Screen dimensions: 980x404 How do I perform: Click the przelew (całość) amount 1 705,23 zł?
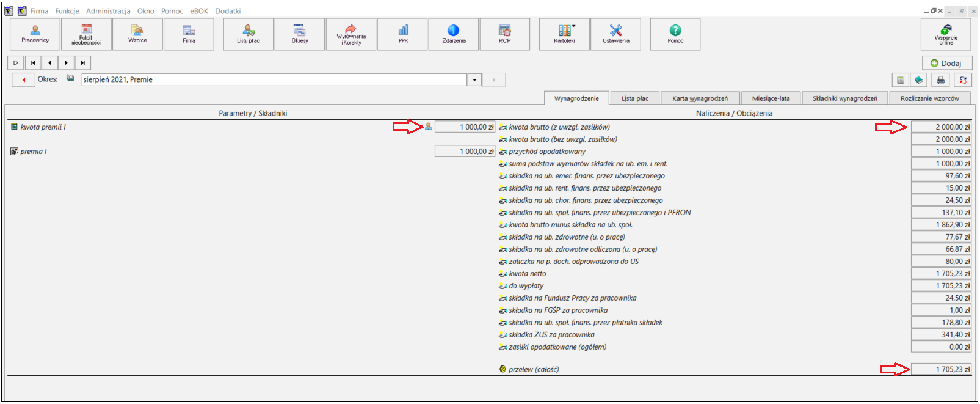(941, 369)
